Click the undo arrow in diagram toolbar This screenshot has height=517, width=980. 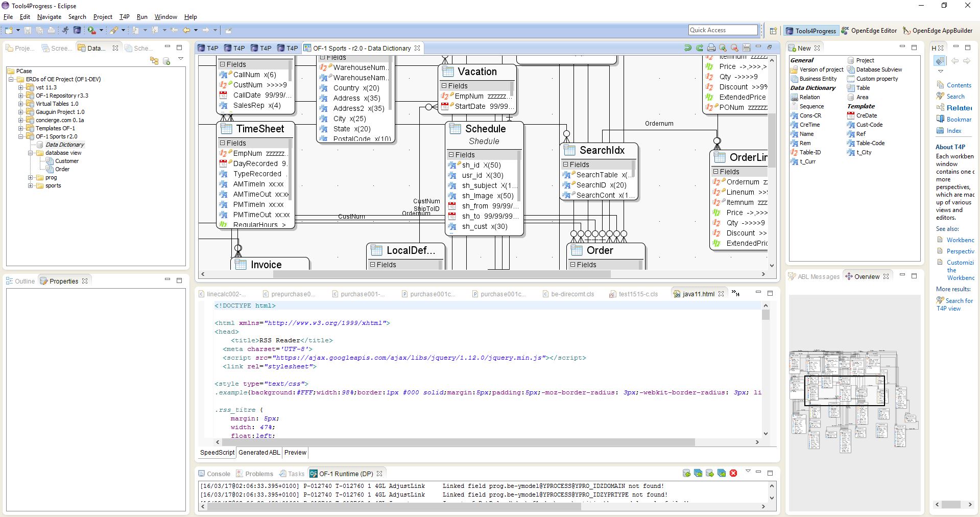pyautogui.click(x=687, y=48)
